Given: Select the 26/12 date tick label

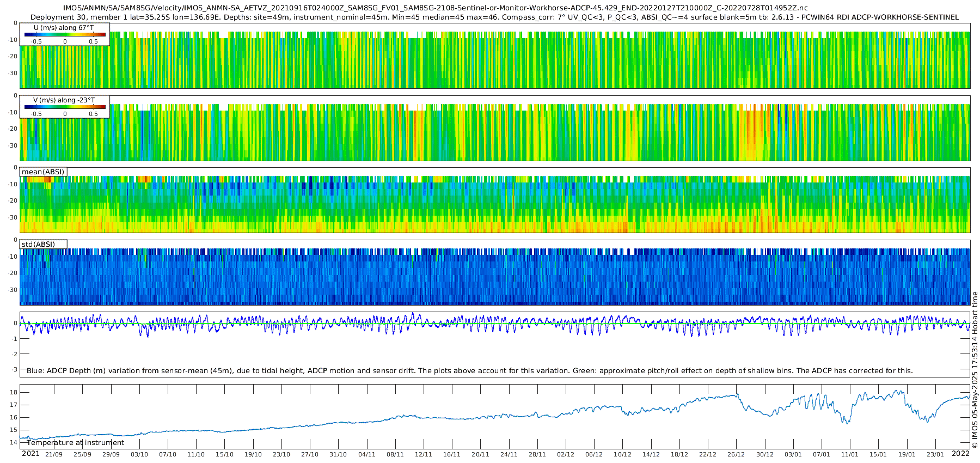Looking at the screenshot, I should 736,454.
